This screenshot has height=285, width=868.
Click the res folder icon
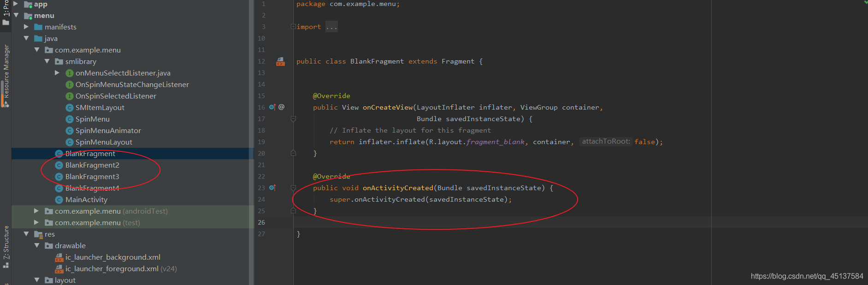(39, 234)
